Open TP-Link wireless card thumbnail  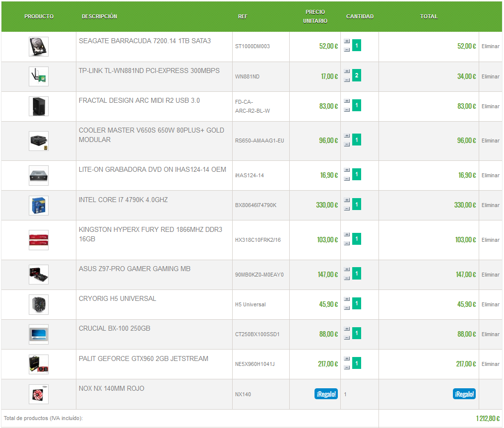click(x=39, y=76)
